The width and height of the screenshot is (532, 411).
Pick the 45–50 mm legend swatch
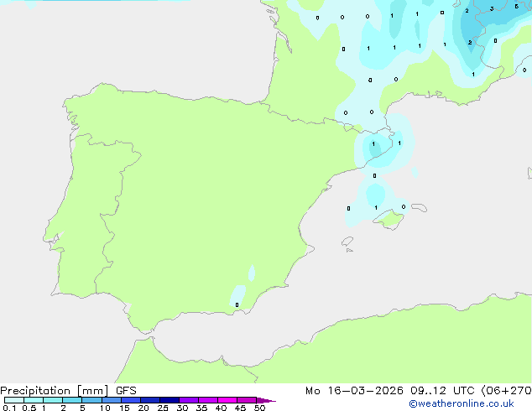pos(247,400)
